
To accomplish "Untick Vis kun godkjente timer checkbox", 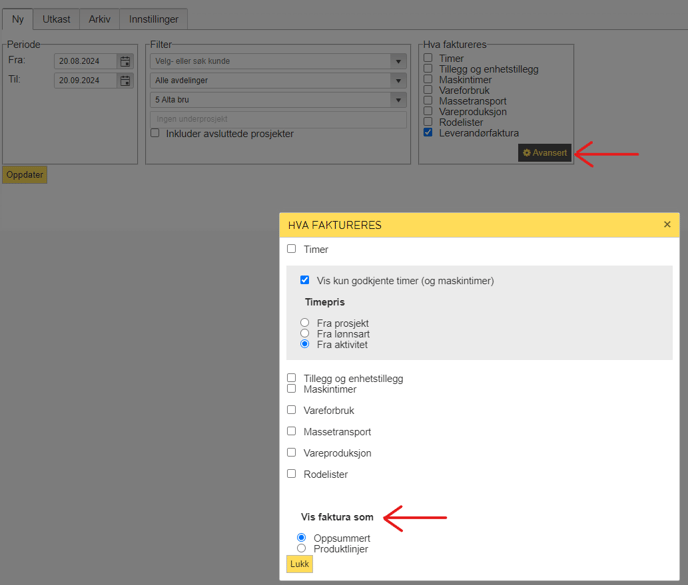I will (x=305, y=280).
